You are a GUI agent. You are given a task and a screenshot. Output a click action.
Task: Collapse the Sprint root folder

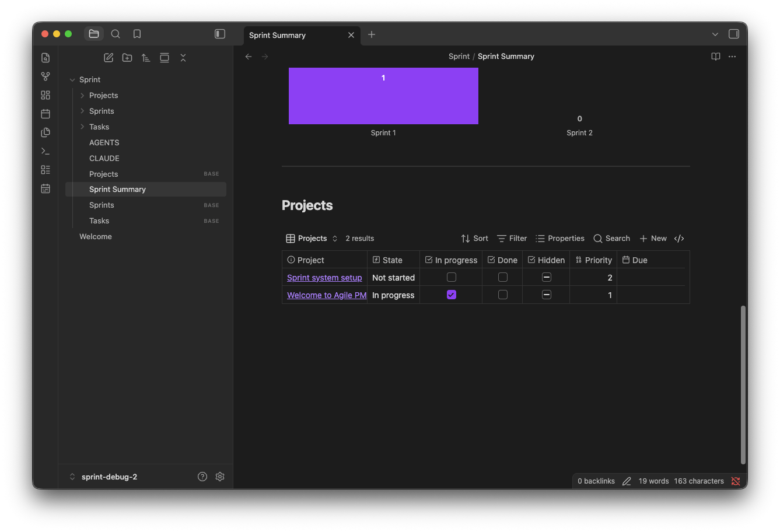72,80
